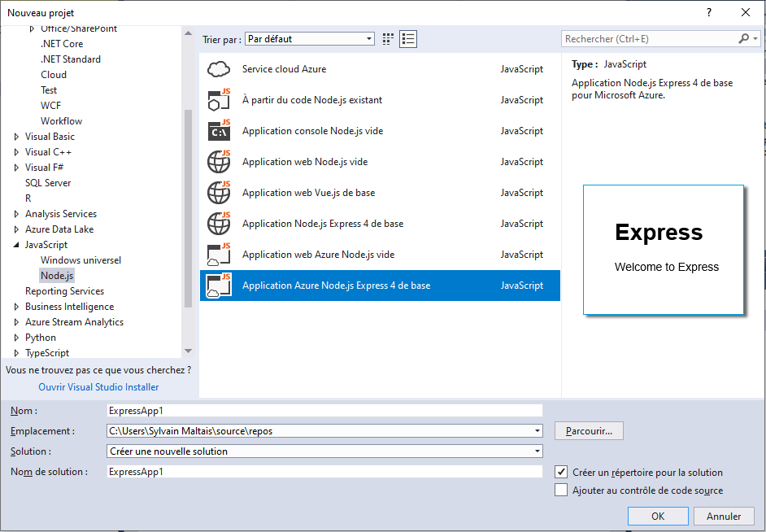The height and width of the screenshot is (532, 766).
Task: Enable 'Ajouter au contrôle de code source'
Action: point(561,490)
